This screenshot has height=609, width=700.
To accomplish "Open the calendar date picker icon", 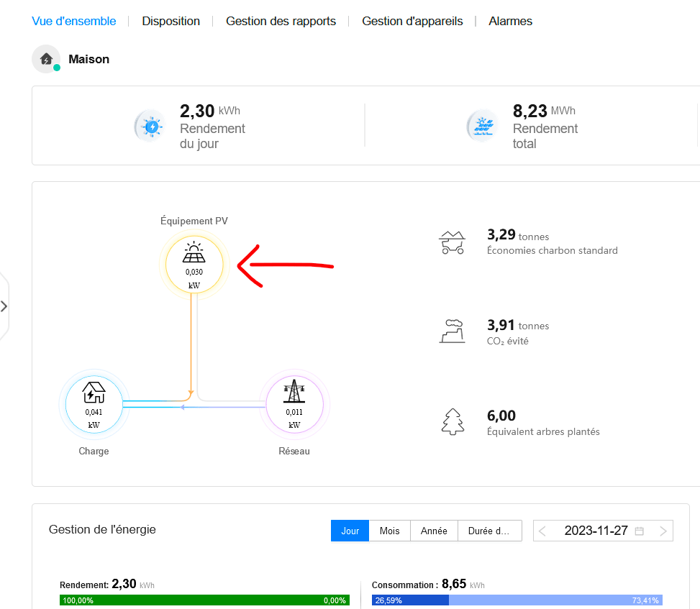I will point(639,531).
